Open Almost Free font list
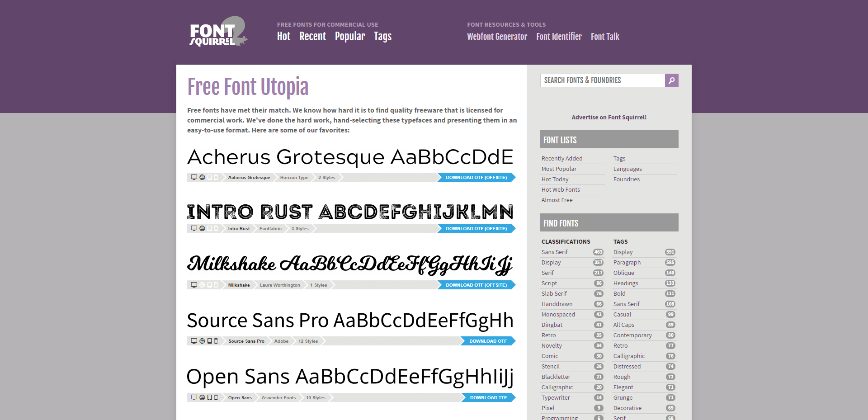868x420 pixels. pyautogui.click(x=557, y=200)
